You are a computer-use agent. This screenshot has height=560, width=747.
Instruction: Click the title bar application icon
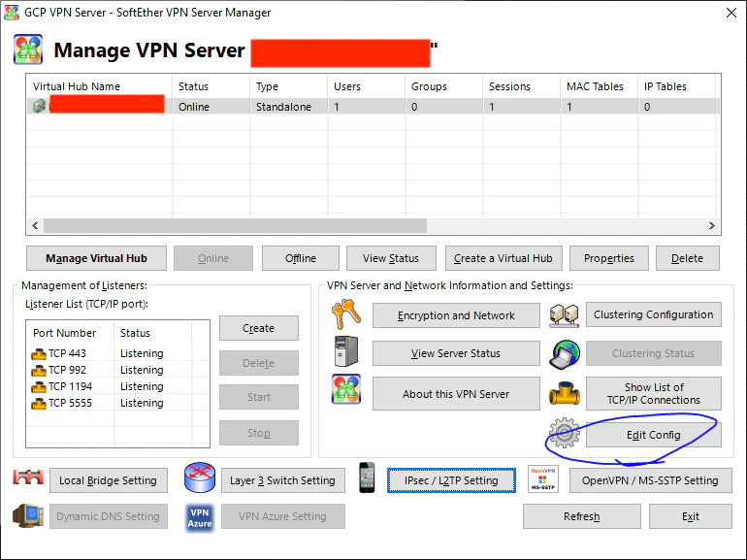pos(12,13)
